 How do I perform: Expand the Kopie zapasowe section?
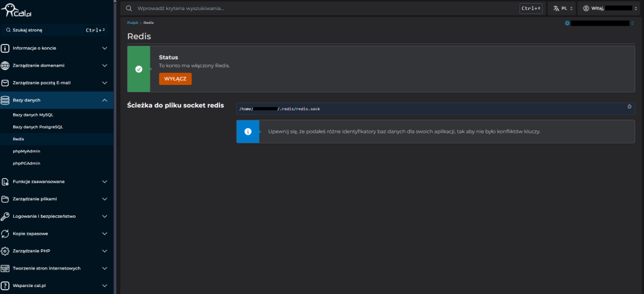104,234
